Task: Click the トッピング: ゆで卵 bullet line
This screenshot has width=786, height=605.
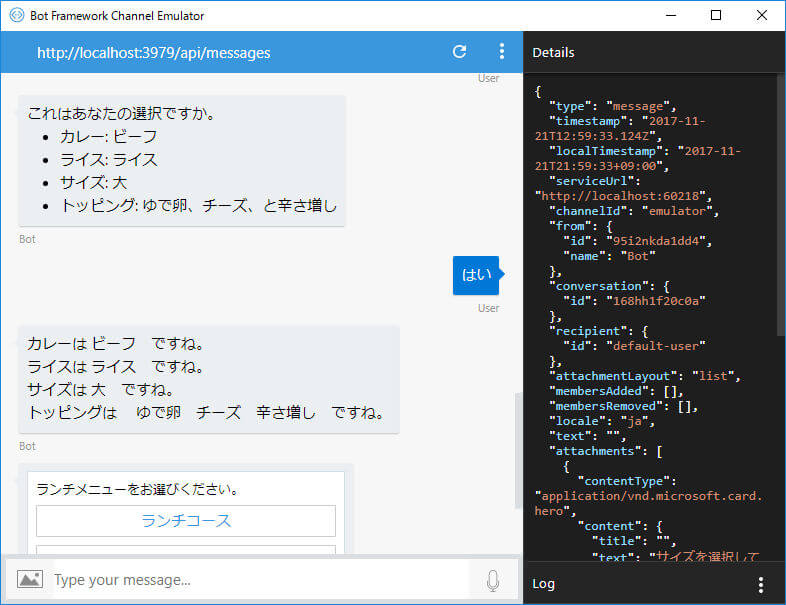Action: pyautogui.click(x=199, y=206)
